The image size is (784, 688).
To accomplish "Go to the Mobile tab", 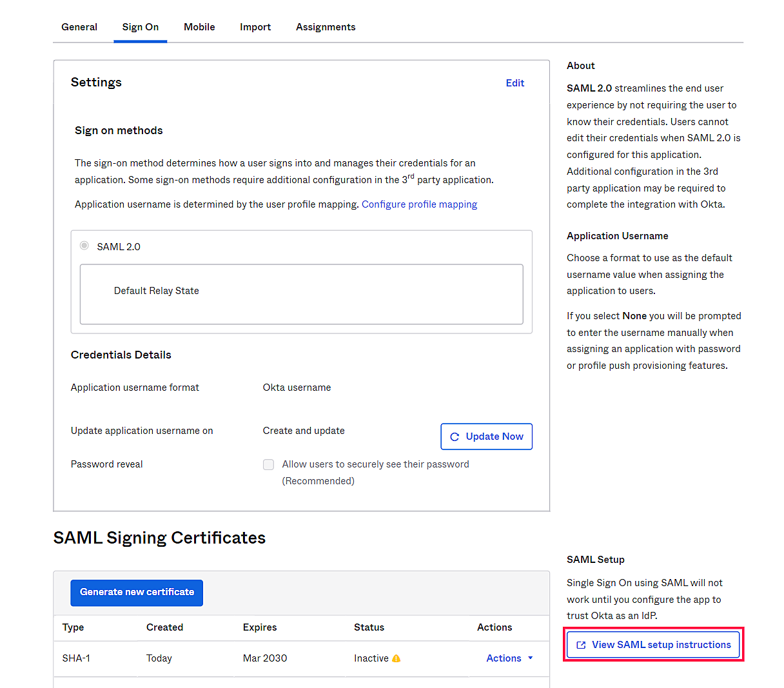I will click(199, 27).
